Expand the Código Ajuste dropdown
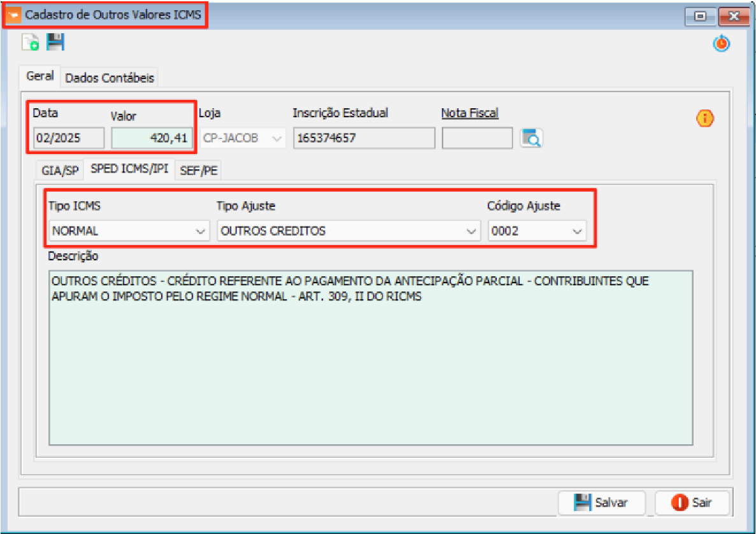Image resolution: width=756 pixels, height=534 pixels. pyautogui.click(x=577, y=231)
